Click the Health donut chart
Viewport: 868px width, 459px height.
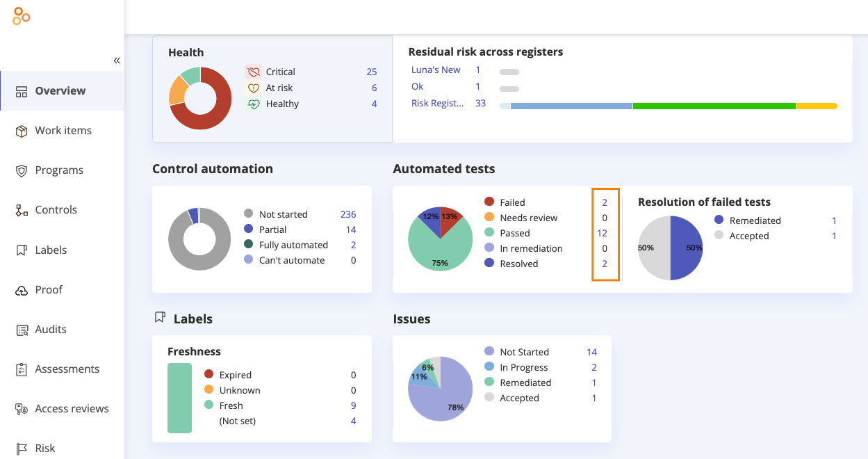point(200,98)
